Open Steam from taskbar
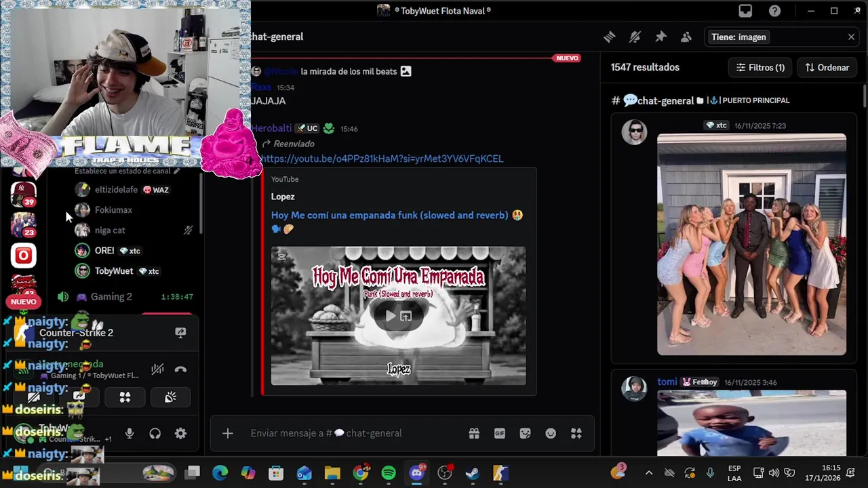Screen dimensions: 868x488 click(x=473, y=473)
